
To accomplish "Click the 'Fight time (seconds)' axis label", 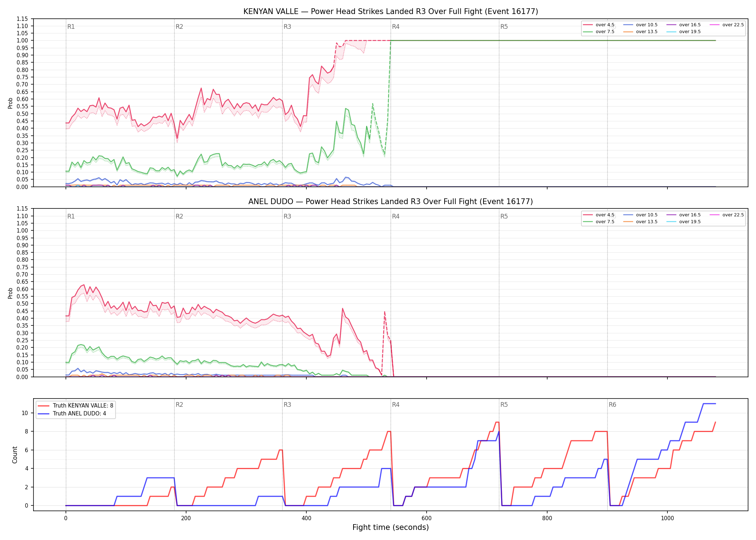I will [391, 527].
